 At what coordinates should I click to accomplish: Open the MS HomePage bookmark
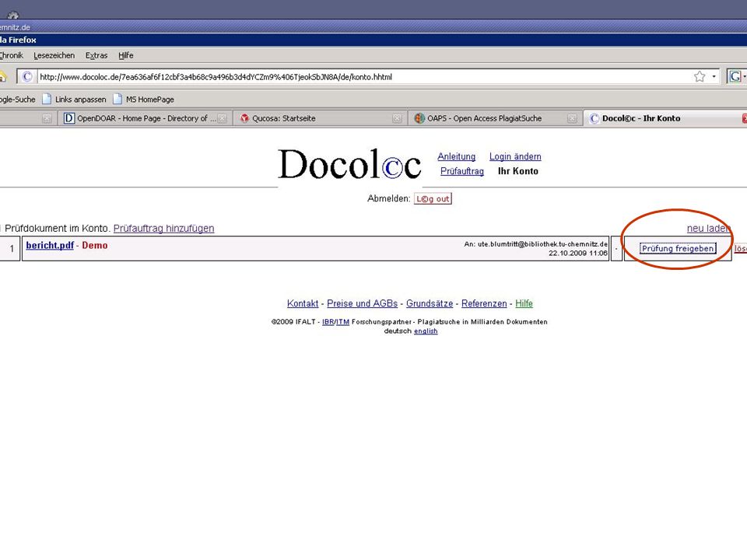pyautogui.click(x=143, y=99)
